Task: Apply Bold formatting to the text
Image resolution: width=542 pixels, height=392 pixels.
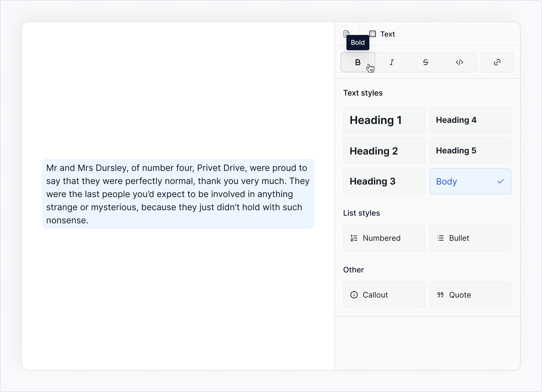Action: pos(358,62)
